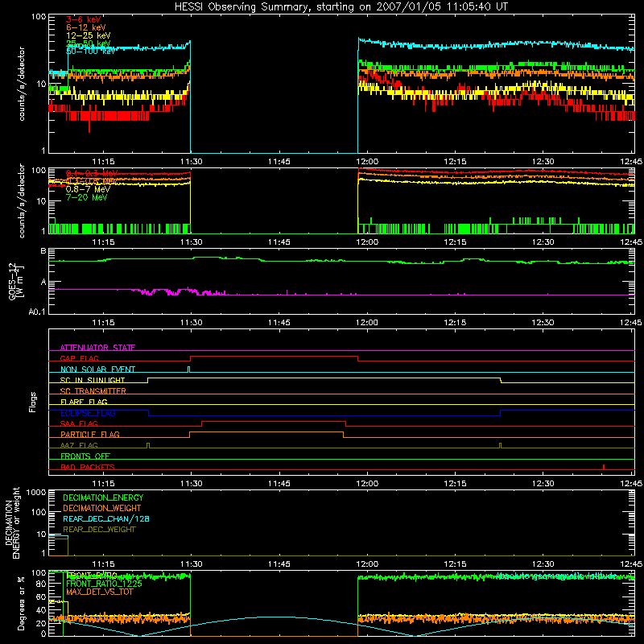Click the REAR_DEC_WEIGHT legend label
This screenshot has width=644, height=644.
[x=99, y=530]
